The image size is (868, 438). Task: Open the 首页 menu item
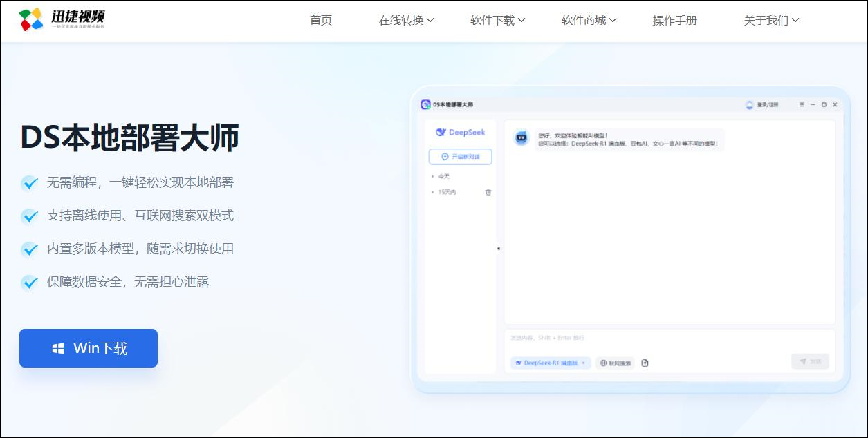(321, 21)
